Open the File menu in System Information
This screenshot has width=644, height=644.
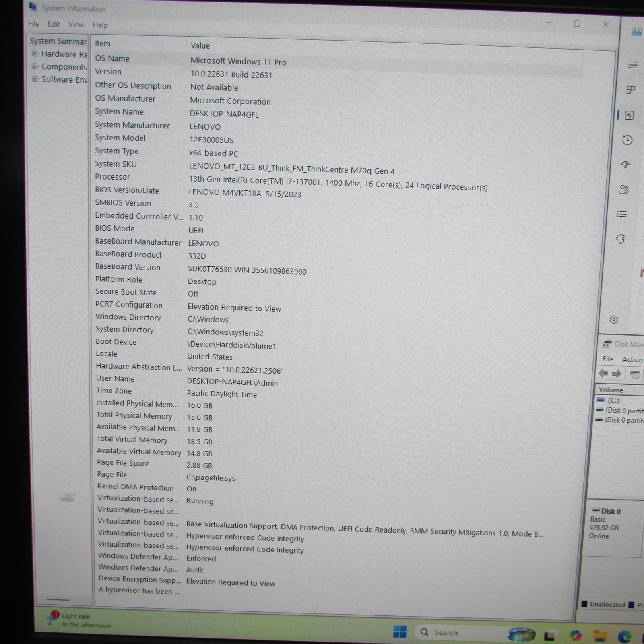click(x=33, y=24)
